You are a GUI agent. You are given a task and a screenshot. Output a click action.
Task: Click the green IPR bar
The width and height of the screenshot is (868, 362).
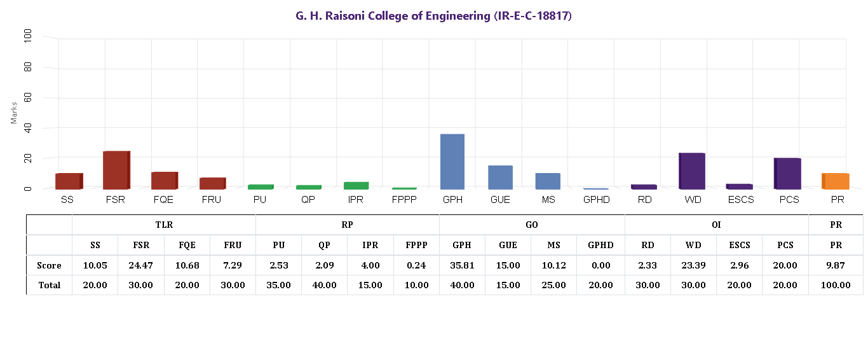(356, 185)
